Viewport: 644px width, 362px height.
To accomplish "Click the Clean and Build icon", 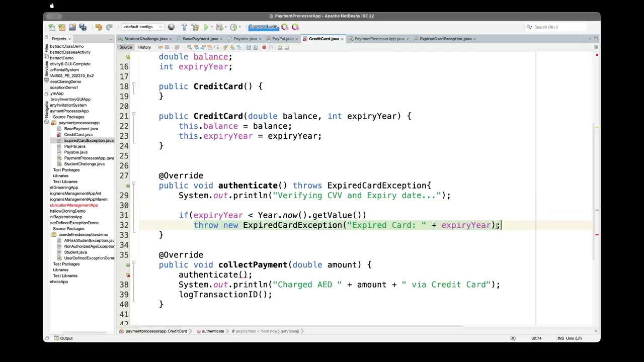I will [195, 27].
